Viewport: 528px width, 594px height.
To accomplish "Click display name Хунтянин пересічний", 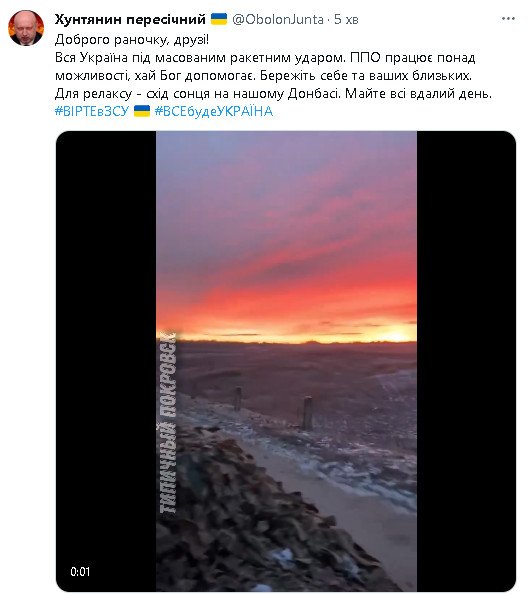I will point(130,19).
